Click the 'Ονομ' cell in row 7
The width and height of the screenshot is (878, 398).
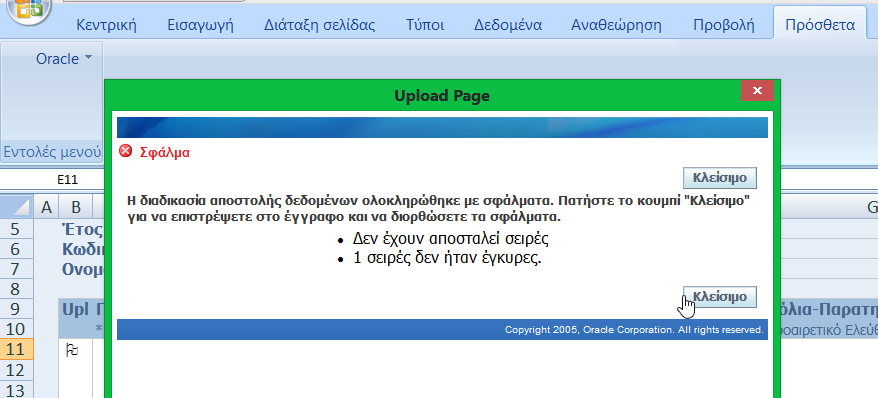click(x=82, y=269)
